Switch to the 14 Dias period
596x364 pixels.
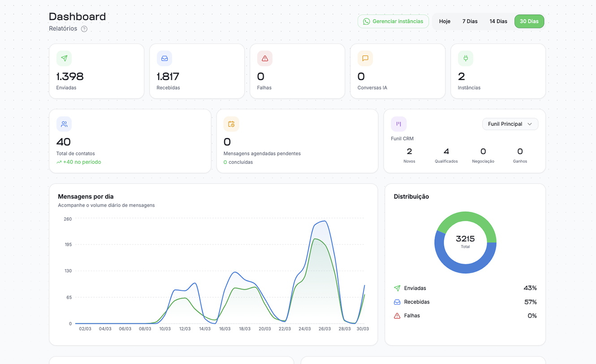[x=498, y=21]
